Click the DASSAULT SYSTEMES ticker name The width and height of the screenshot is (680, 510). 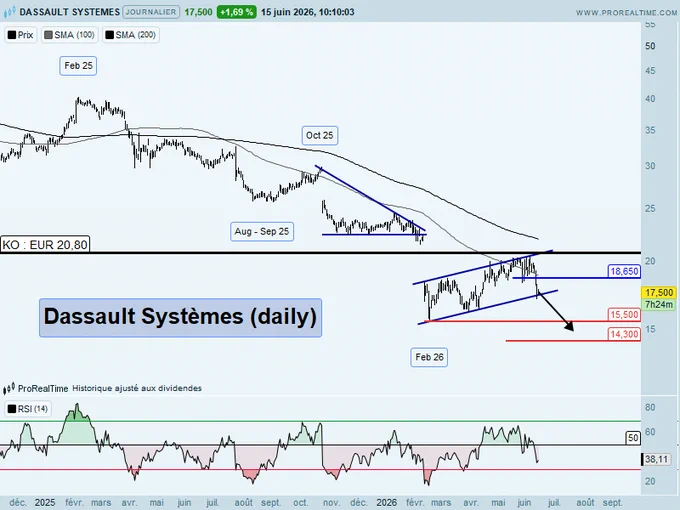pyautogui.click(x=69, y=12)
